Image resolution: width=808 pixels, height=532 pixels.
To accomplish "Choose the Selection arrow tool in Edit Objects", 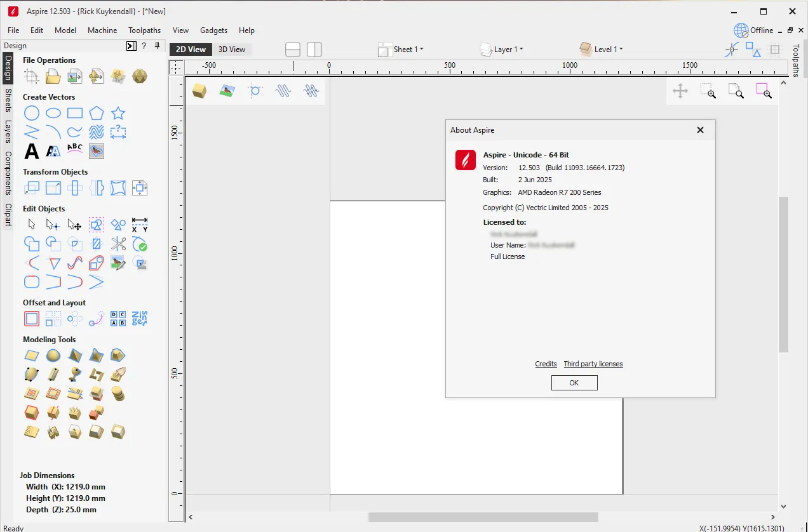I will 32,225.
